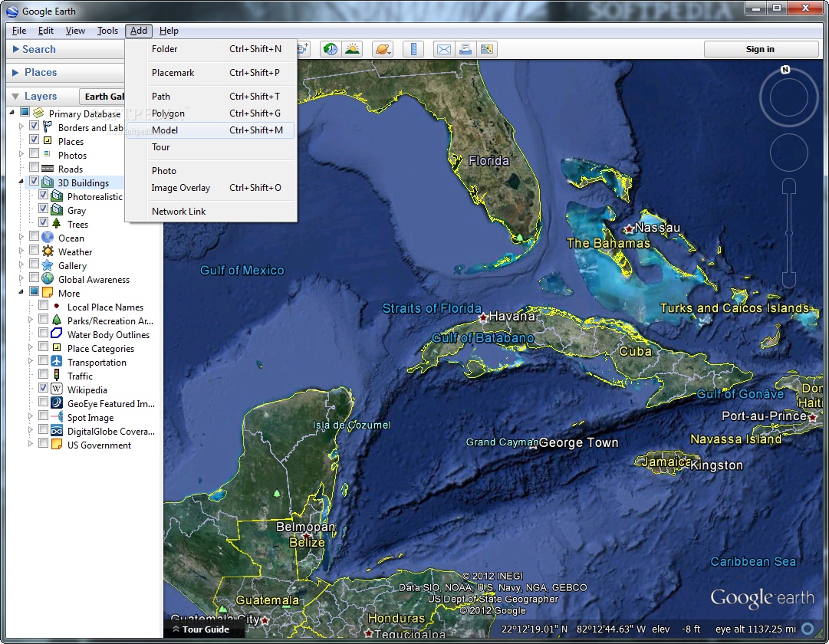Click the Wikipedia W icon
This screenshot has height=644, width=829.
click(x=57, y=389)
